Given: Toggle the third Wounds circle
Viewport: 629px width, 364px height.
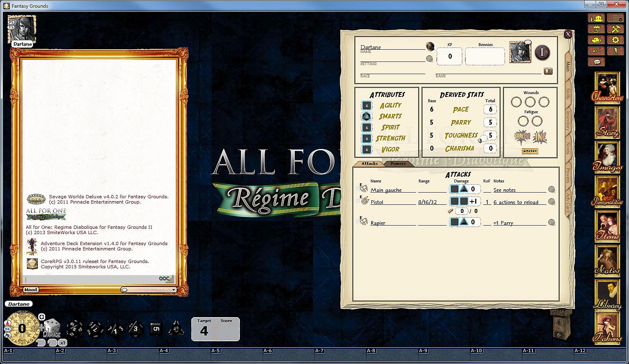Looking at the screenshot, I should pos(544,102).
